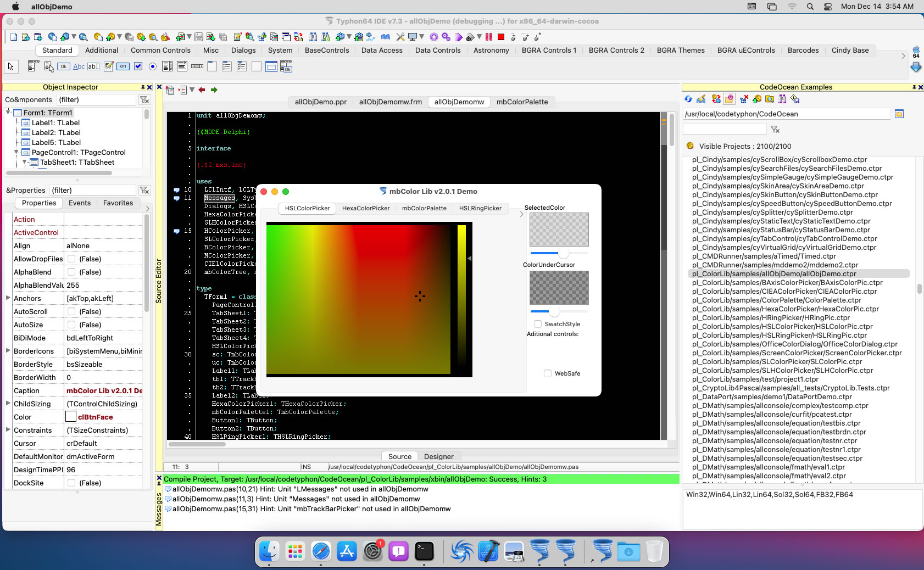Click the CodeOcean filter clear button
Image resolution: width=924 pixels, height=570 pixels.
(x=775, y=129)
